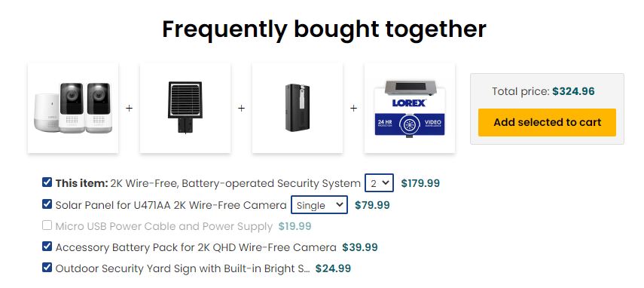The image size is (644, 288).
Task: Open the Solar Panel 'Single' dropdown
Action: tap(319, 205)
